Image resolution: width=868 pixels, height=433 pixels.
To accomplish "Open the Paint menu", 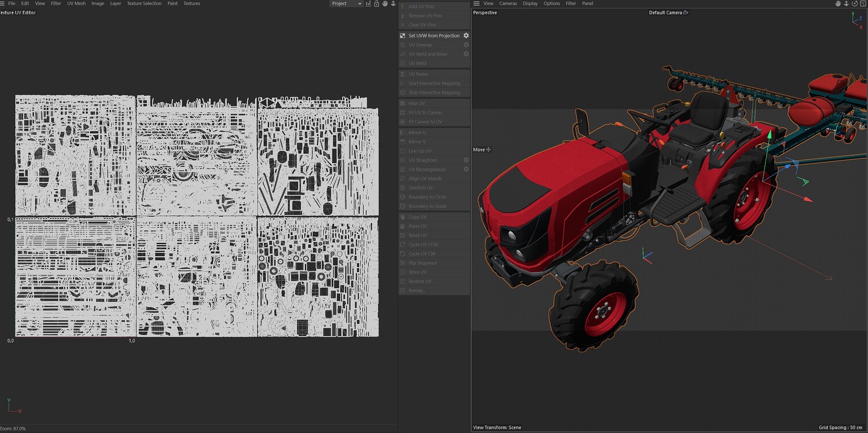I will point(172,3).
